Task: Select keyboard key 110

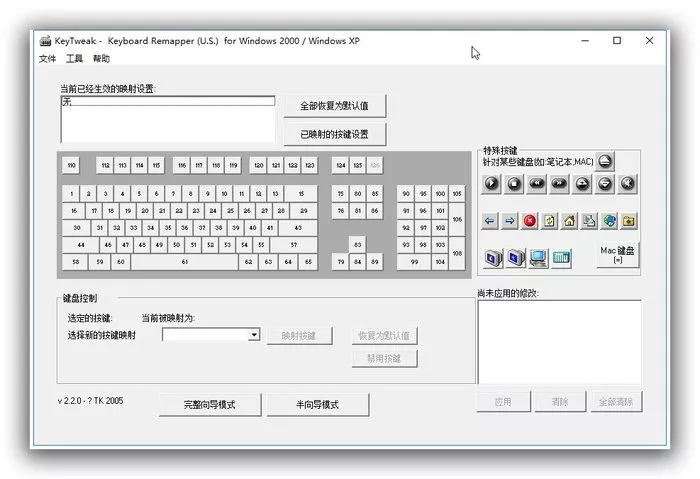Action: (x=71, y=165)
